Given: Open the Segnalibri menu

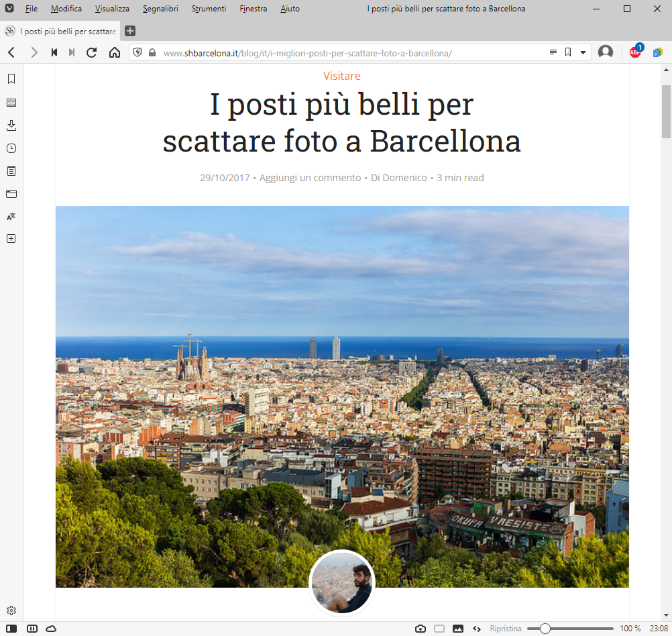Looking at the screenshot, I should pos(160,9).
